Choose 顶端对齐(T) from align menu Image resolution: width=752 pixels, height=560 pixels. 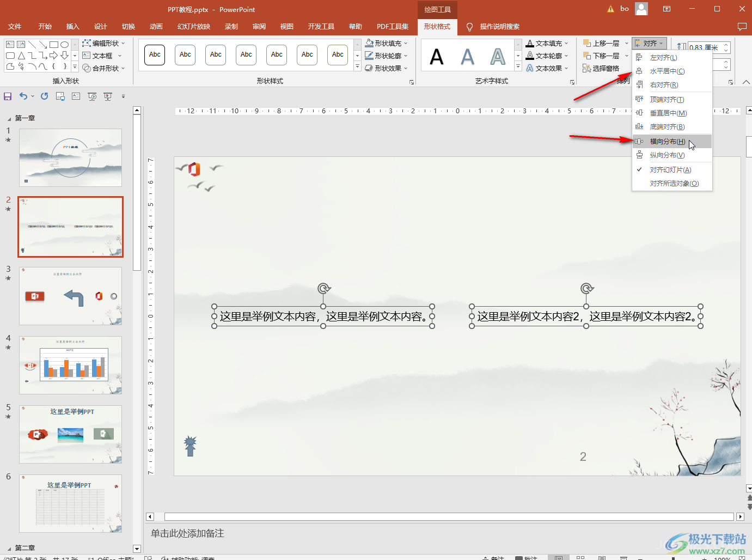(x=672, y=100)
